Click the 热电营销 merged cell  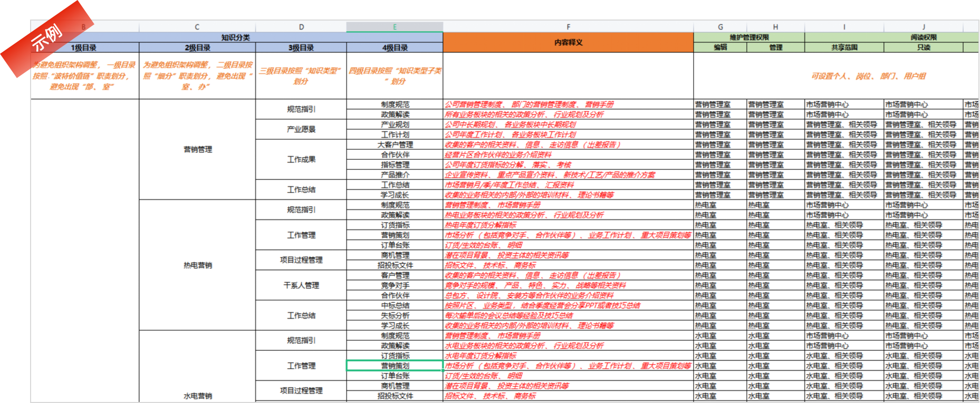197,265
